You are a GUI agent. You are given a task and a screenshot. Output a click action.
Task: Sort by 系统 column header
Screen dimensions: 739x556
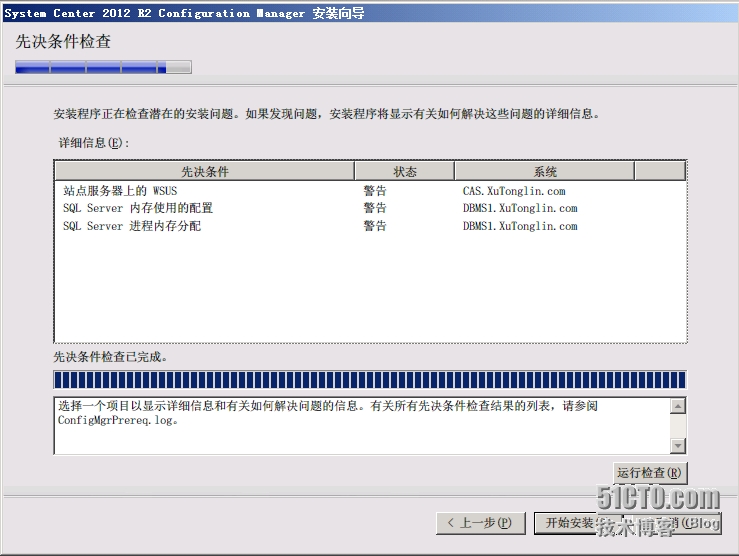[545, 171]
